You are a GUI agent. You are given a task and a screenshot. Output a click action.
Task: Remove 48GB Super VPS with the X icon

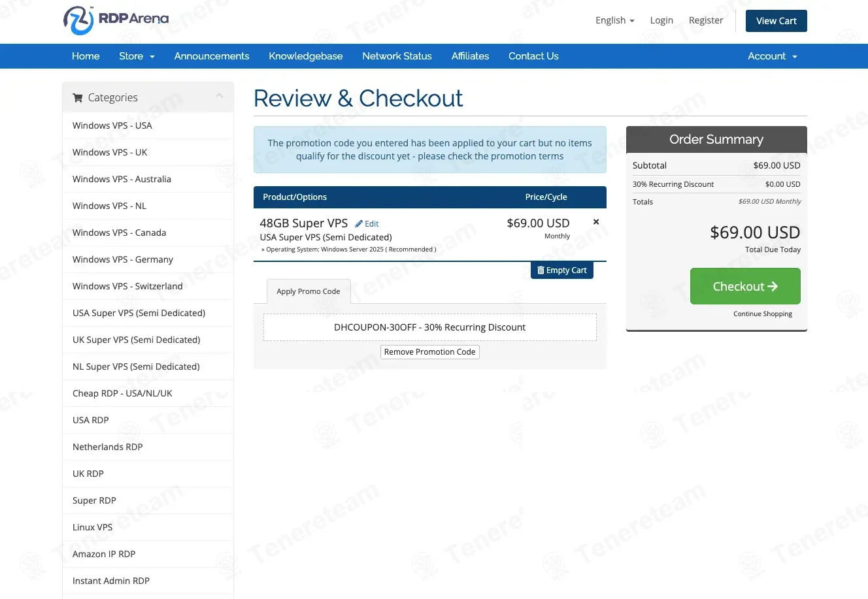point(596,222)
